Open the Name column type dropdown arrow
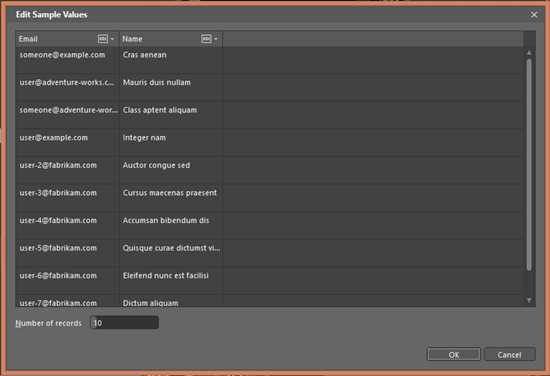Image resolution: width=550 pixels, height=376 pixels. pyautogui.click(x=216, y=39)
